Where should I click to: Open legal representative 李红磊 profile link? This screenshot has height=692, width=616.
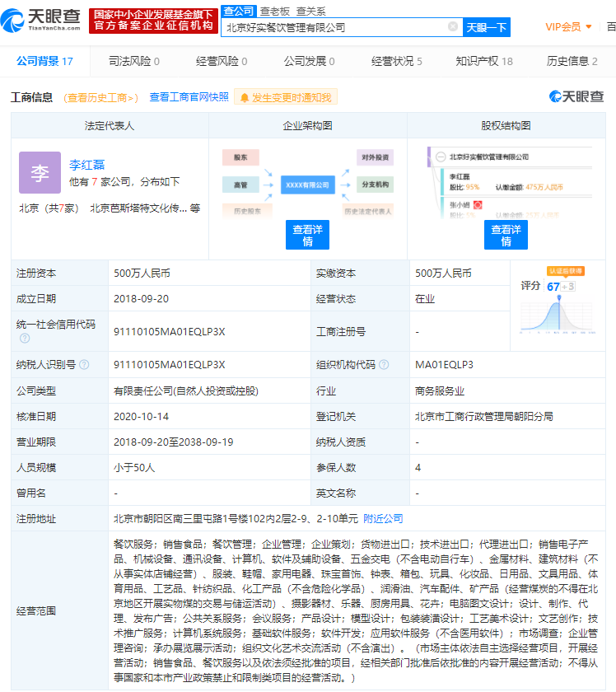[x=87, y=165]
